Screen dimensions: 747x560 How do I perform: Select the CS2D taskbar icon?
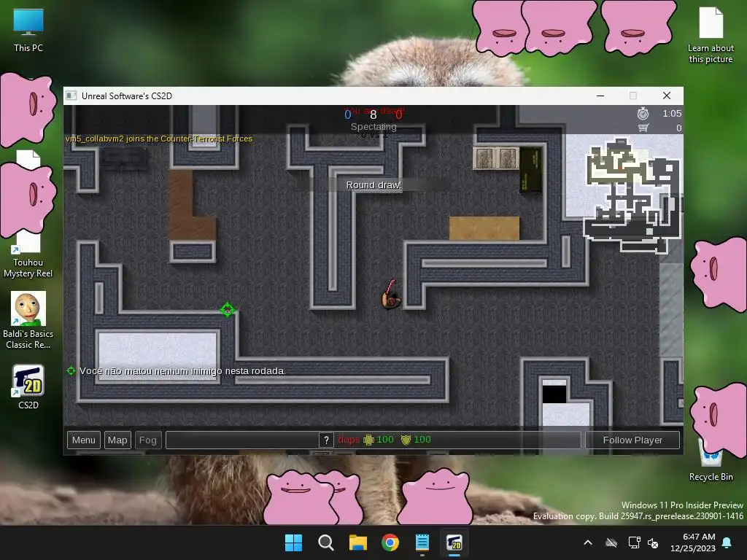coord(454,542)
